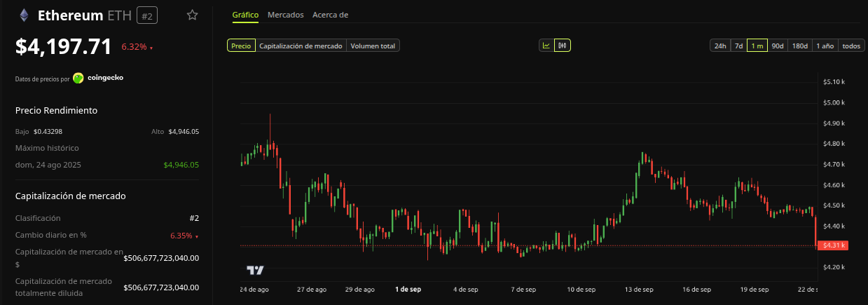868x305 pixels.
Task: Click the 19 de sep axis date
Action: click(755, 289)
